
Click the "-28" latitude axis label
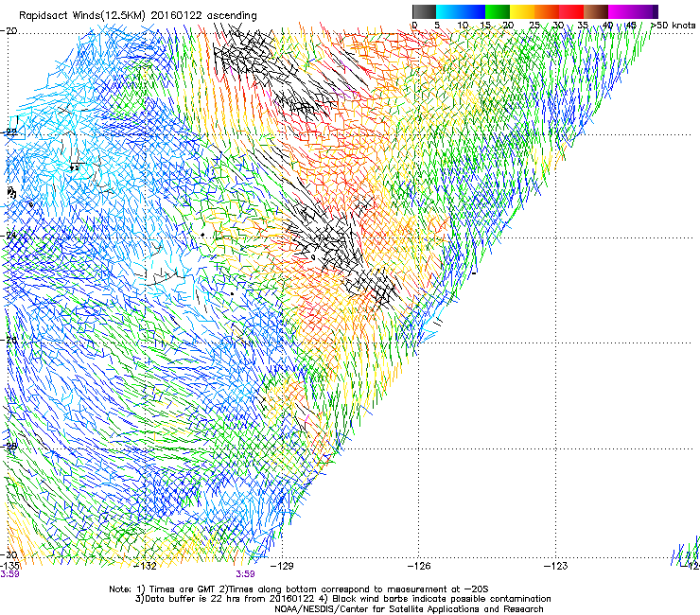pyautogui.click(x=10, y=446)
